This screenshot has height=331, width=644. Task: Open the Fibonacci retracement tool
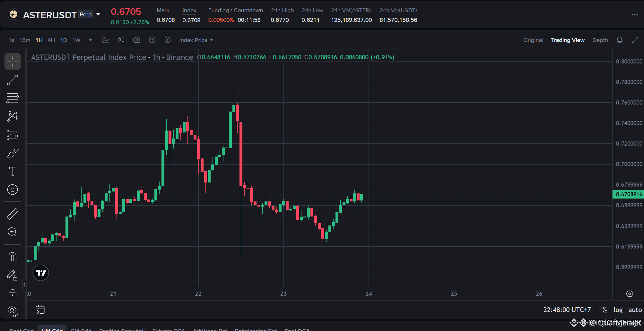pyautogui.click(x=13, y=98)
